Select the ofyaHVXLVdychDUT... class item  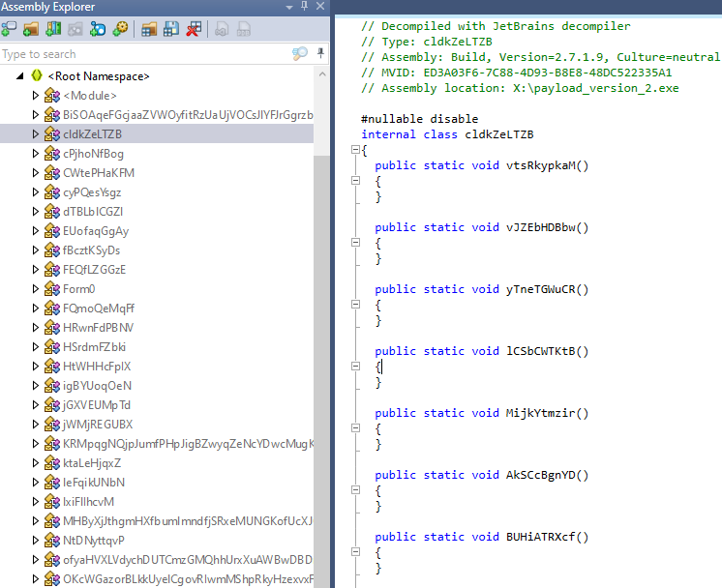pos(188,559)
